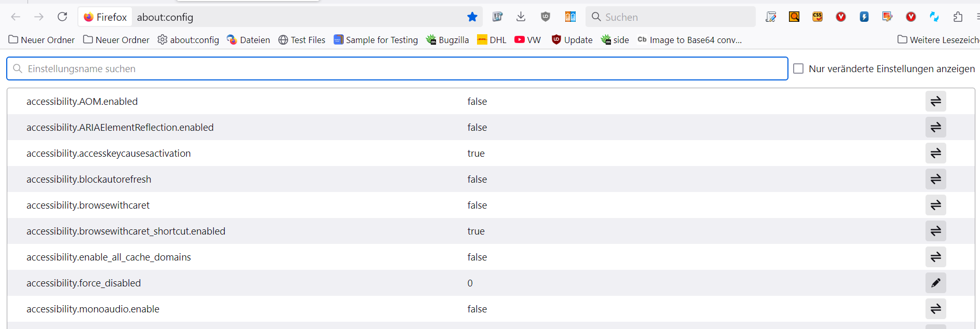Toggle accessibility.blockautorefresh setting

[935, 179]
